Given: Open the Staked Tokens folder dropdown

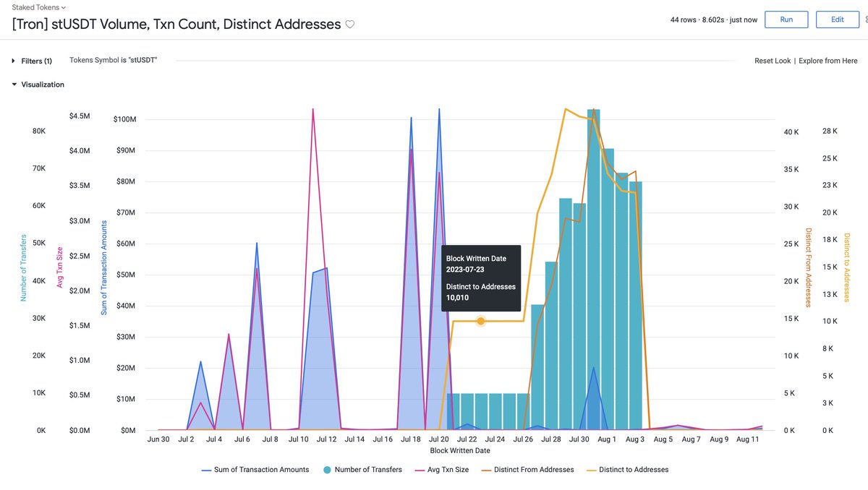Looking at the screenshot, I should (x=39, y=7).
